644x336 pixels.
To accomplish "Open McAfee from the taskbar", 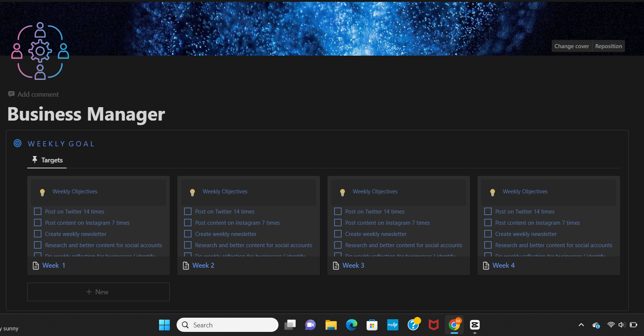I will tap(433, 325).
